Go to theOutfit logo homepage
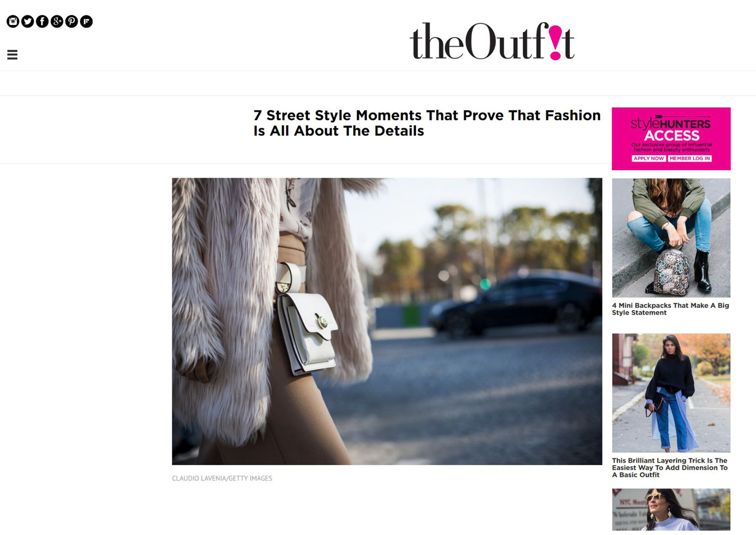Image resolution: width=756 pixels, height=535 pixels. click(x=492, y=41)
